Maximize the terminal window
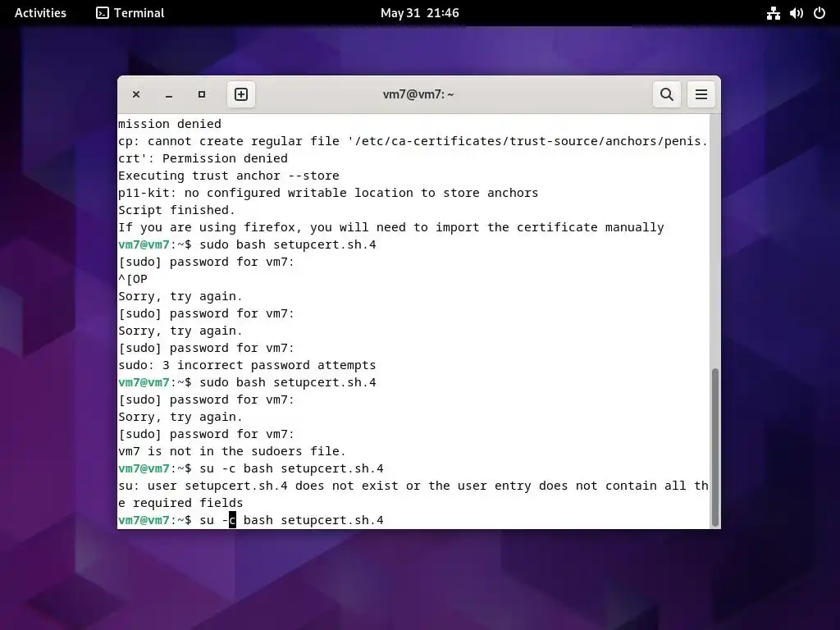This screenshot has width=840, height=630. (x=202, y=94)
